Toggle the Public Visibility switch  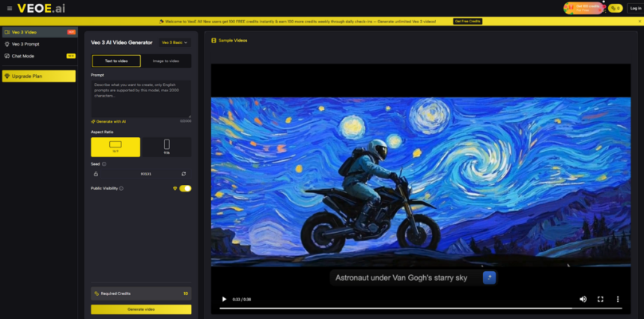[x=184, y=189]
